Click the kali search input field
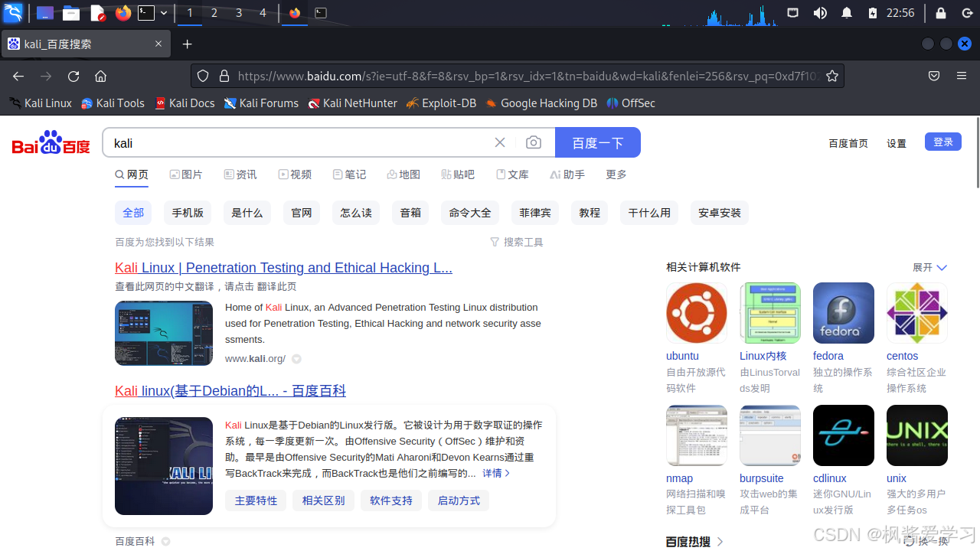The height and width of the screenshot is (551, 980). pyautogui.click(x=297, y=142)
